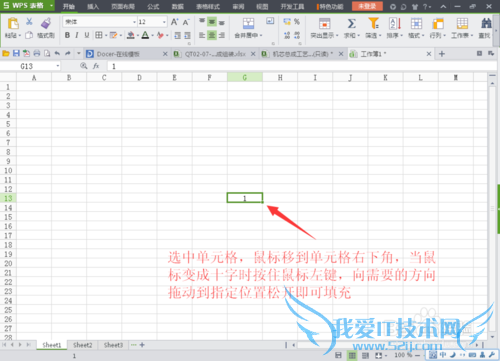Open the font size dropdown
The image size is (500, 361).
click(164, 22)
